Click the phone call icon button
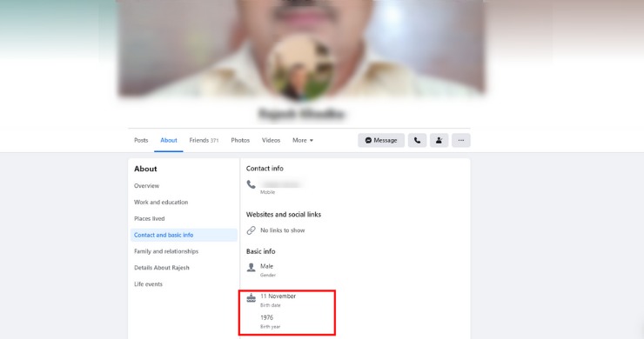Viewport: 644px width, 339px height. pos(417,140)
